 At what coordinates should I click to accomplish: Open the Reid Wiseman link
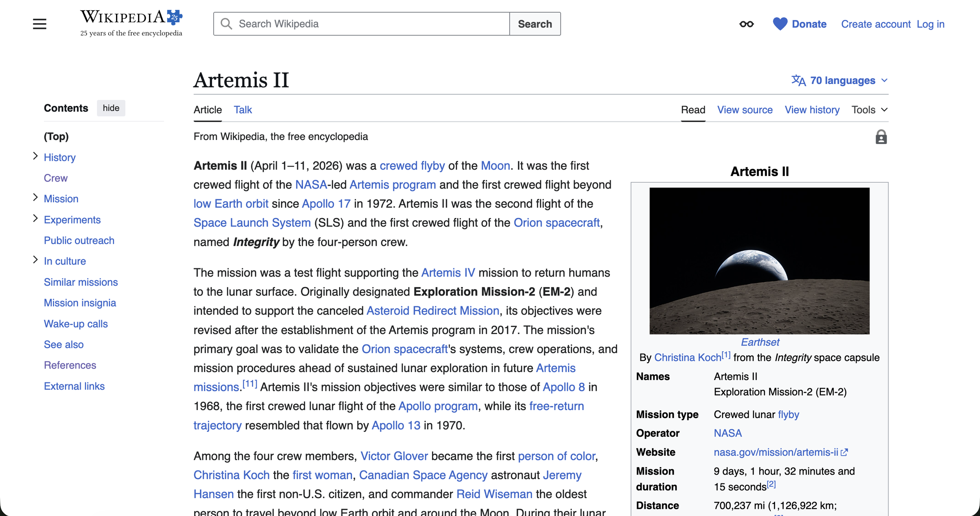click(494, 494)
